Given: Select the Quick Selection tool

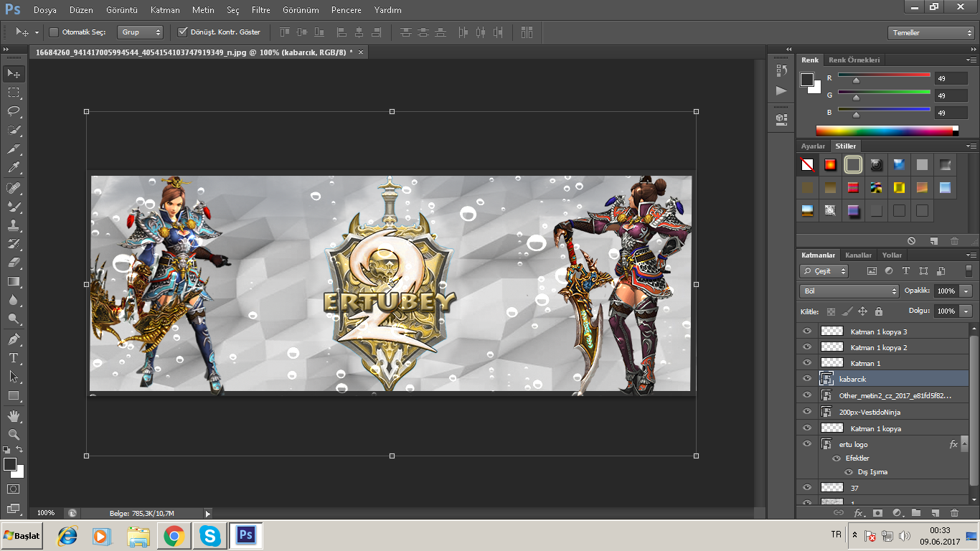Looking at the screenshot, I should point(14,130).
